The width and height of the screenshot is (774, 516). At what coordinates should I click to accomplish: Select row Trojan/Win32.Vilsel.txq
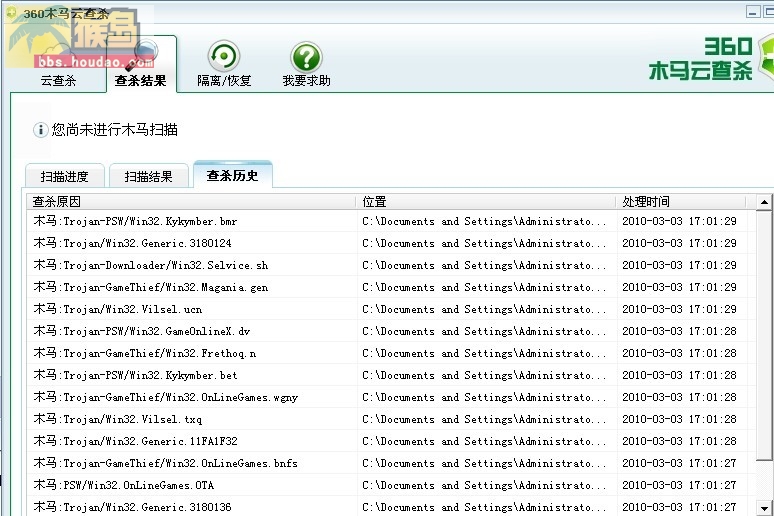(391, 419)
